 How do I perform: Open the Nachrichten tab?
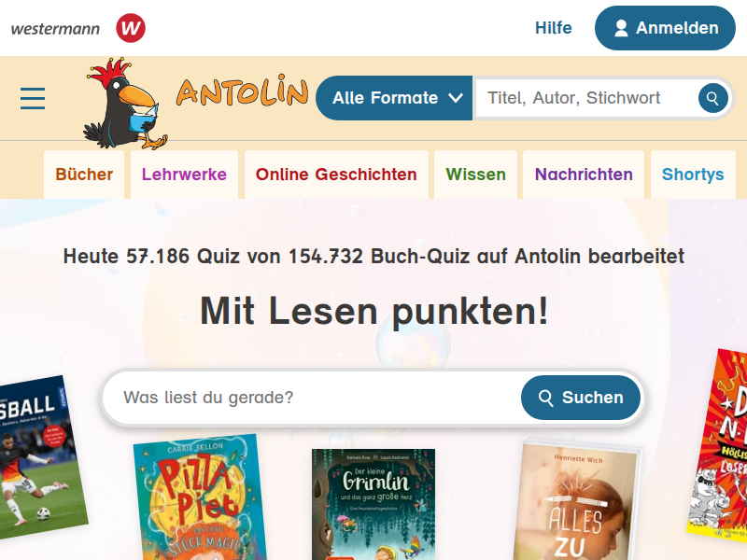pyautogui.click(x=584, y=175)
